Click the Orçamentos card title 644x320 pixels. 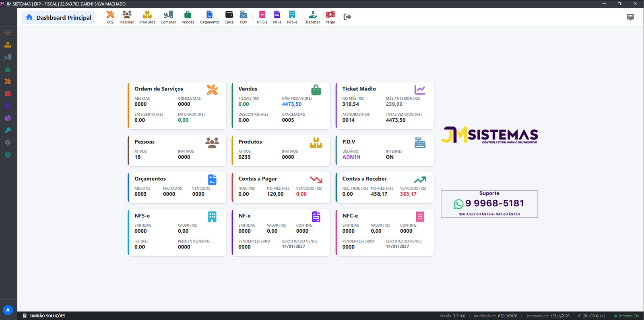(150, 179)
